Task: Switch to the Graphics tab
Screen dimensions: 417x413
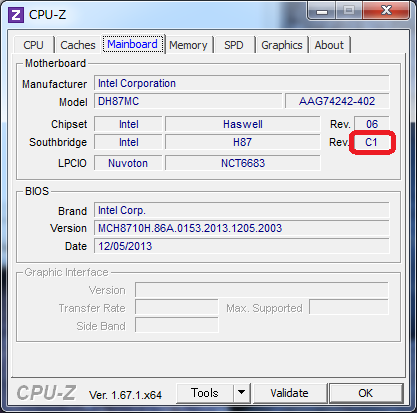Action: pos(282,45)
